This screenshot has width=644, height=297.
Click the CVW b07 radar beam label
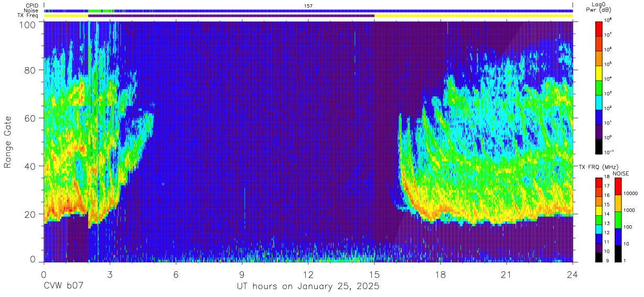63,287
